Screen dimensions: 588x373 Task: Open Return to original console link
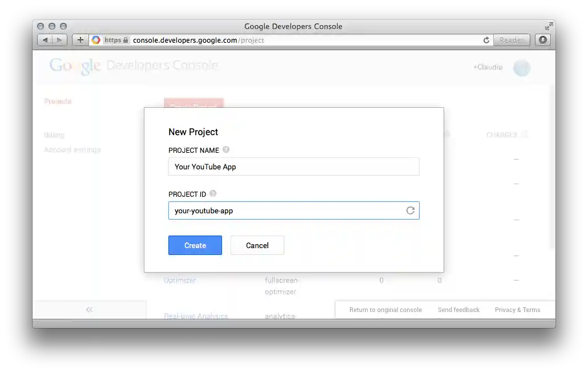[385, 310]
